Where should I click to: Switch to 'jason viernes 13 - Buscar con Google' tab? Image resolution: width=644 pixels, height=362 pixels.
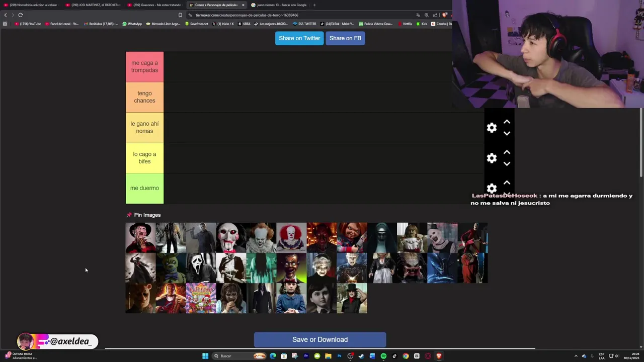[279, 5]
